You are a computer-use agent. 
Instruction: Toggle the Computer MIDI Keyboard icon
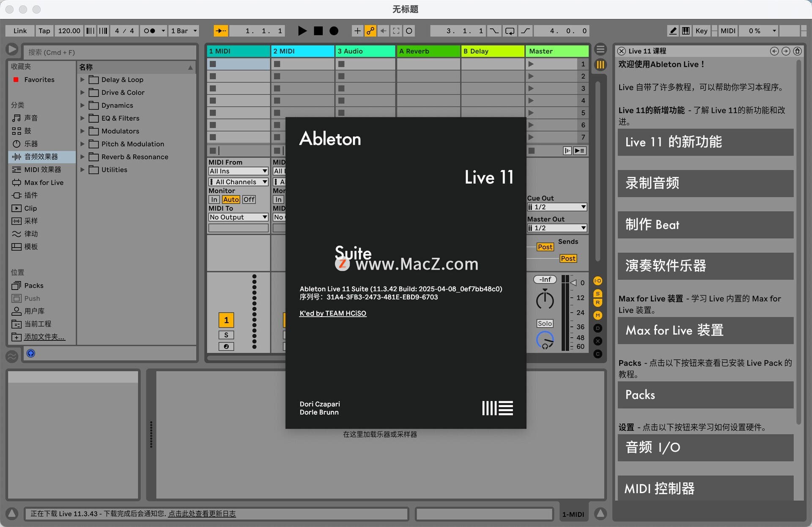pos(686,31)
